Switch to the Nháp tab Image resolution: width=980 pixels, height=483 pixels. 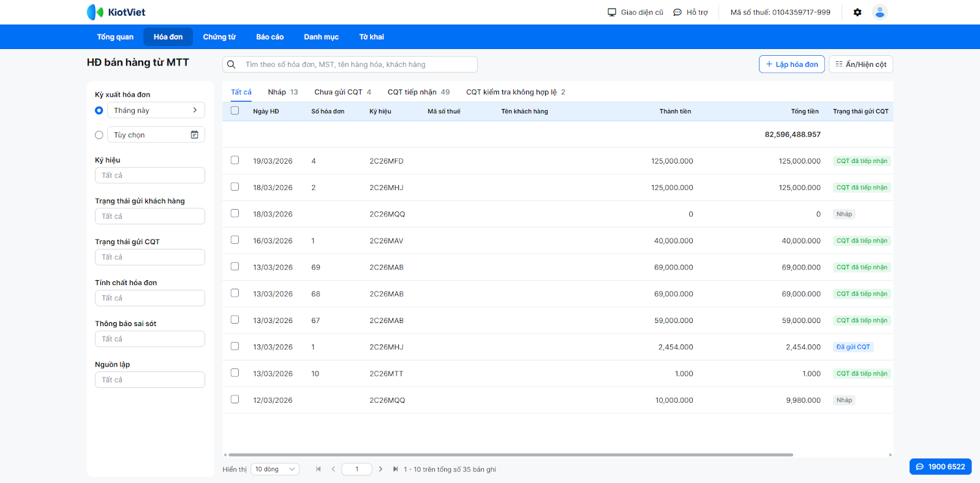(x=282, y=92)
